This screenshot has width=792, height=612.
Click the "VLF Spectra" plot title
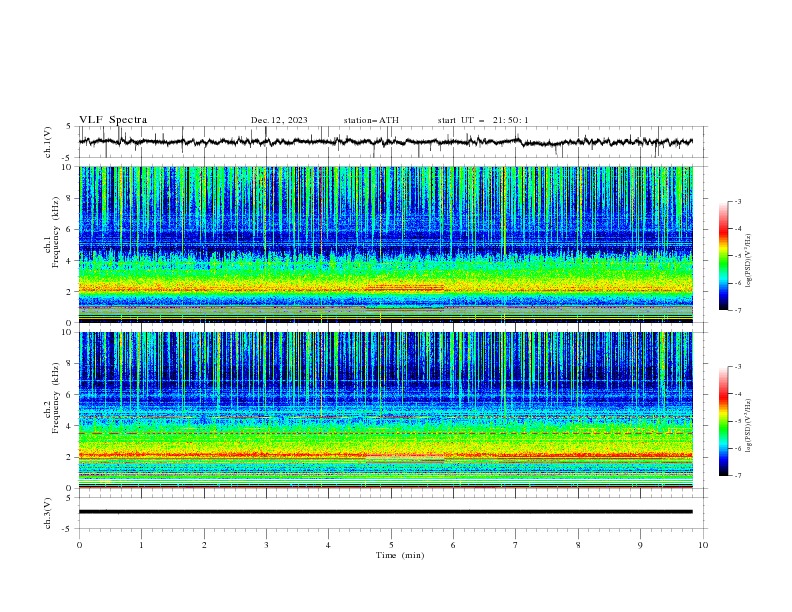click(x=113, y=120)
